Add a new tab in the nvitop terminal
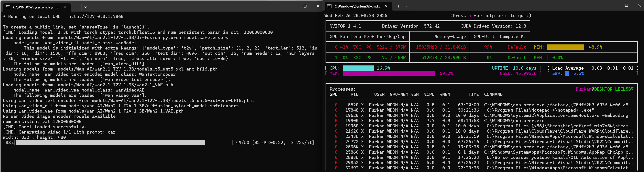644x172 pixels. [x=398, y=6]
